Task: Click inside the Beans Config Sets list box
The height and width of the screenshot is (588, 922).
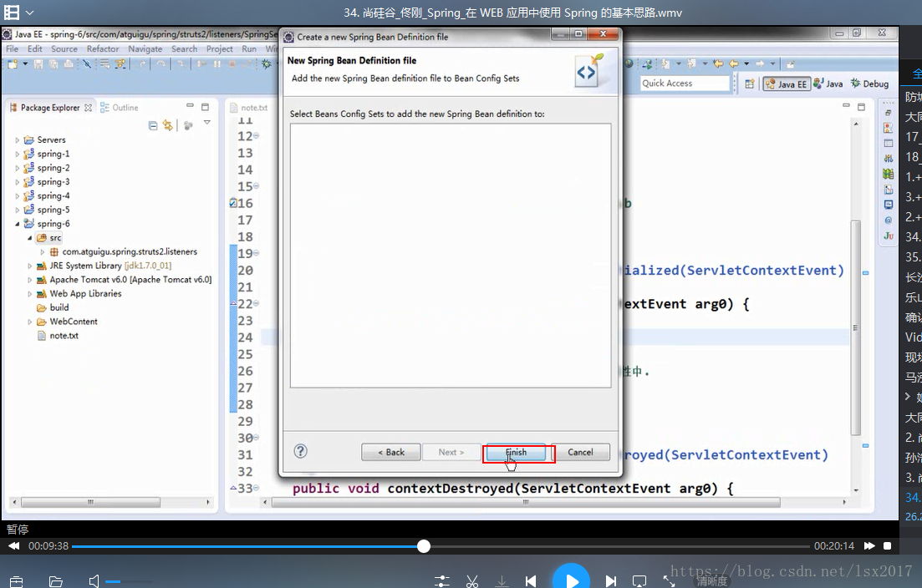Action: coord(451,256)
